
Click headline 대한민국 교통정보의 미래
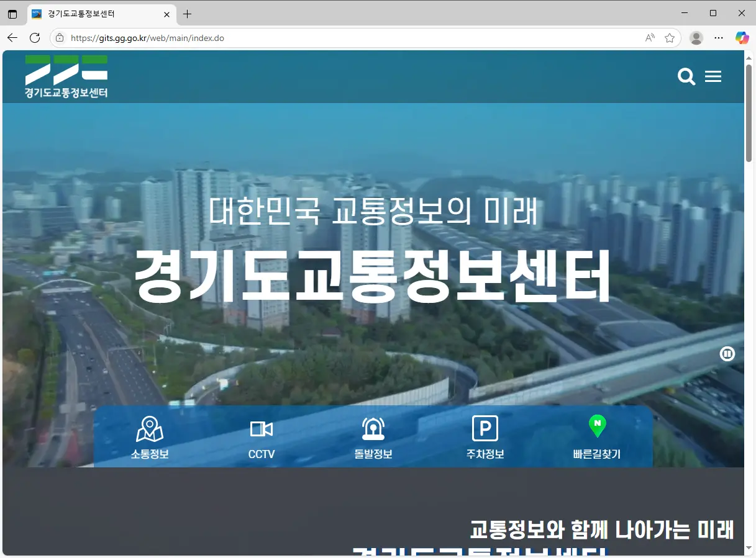[373, 211]
